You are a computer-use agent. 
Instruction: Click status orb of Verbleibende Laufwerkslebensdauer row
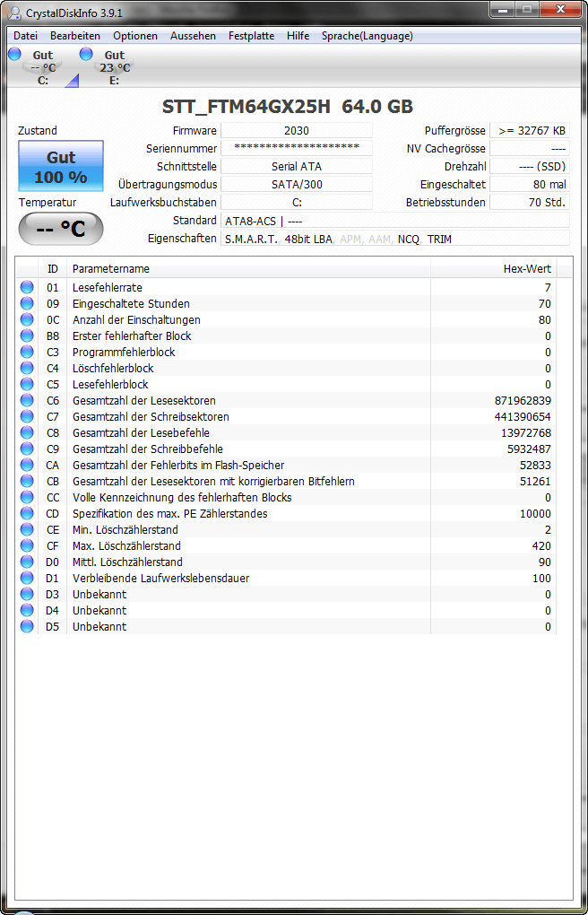point(27,579)
